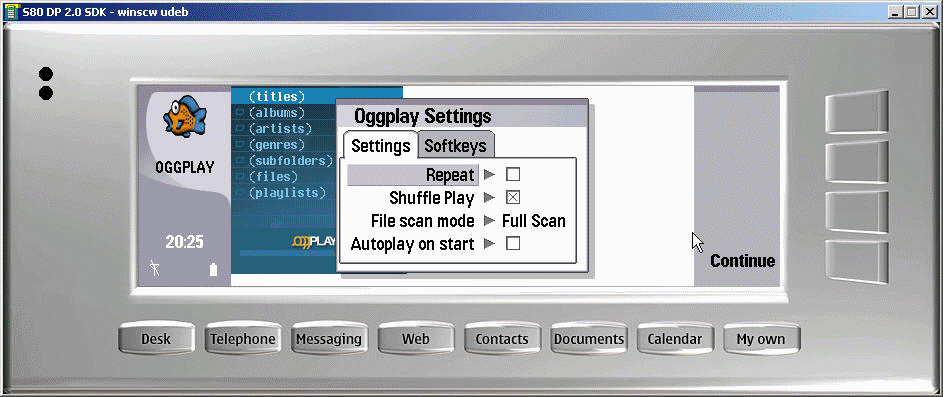The height and width of the screenshot is (397, 943).
Task: Open the Telephone application key
Action: pyautogui.click(x=242, y=339)
